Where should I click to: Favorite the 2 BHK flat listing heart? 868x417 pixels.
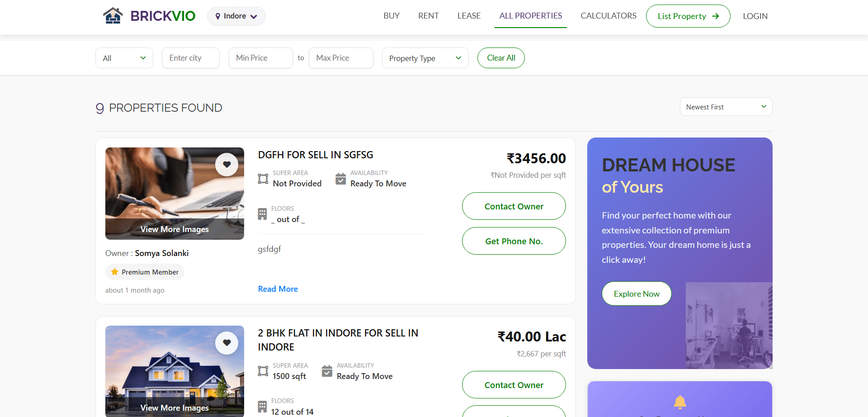tap(226, 343)
